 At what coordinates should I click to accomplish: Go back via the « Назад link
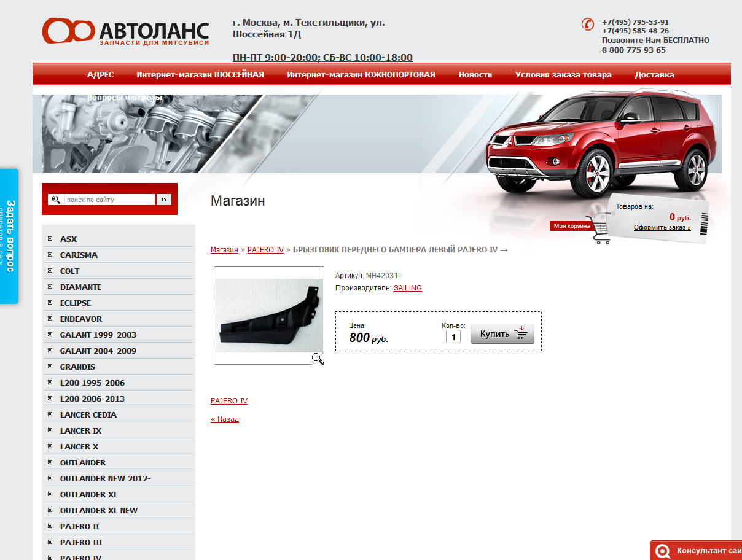225,419
